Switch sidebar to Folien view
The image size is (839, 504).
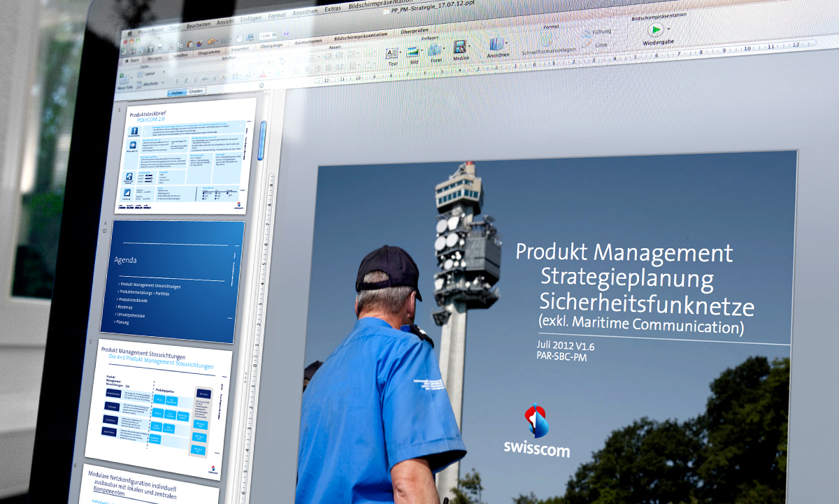177,92
